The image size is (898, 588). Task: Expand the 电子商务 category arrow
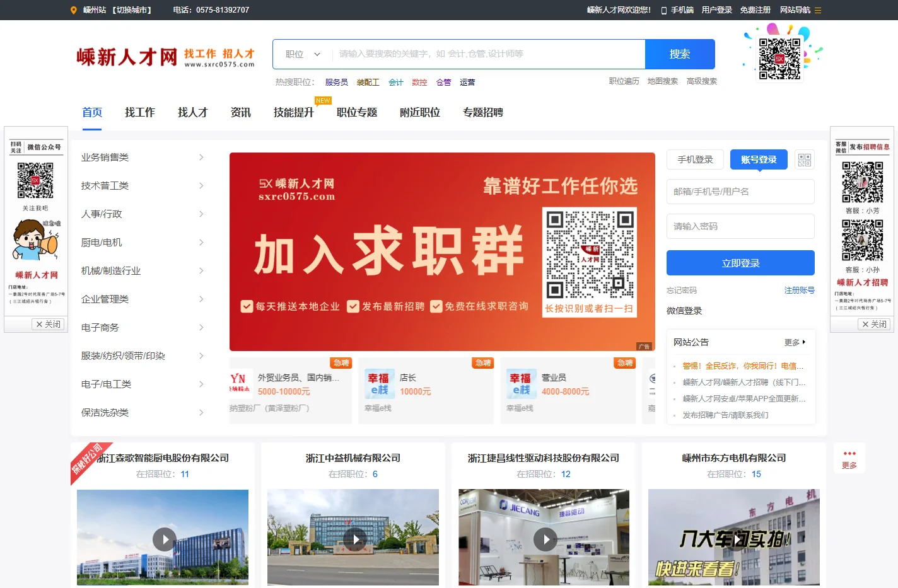pos(201,327)
